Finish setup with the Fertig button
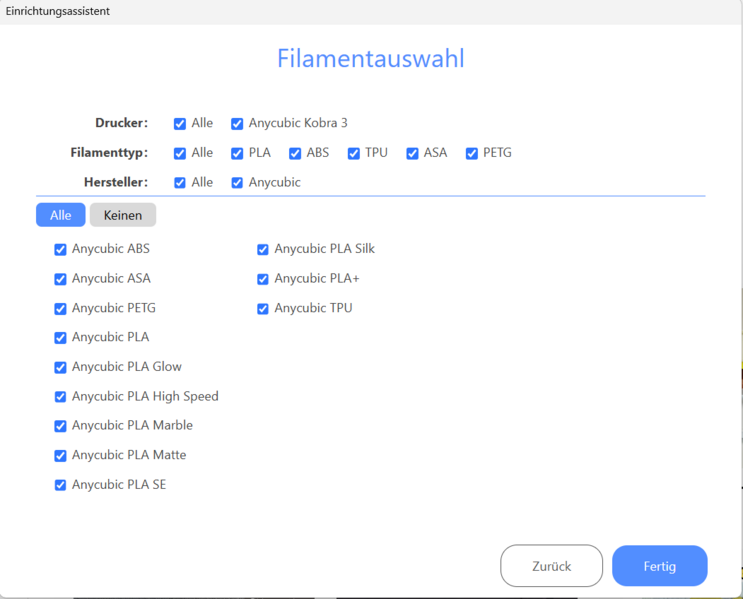The width and height of the screenshot is (743, 599). pyautogui.click(x=660, y=566)
